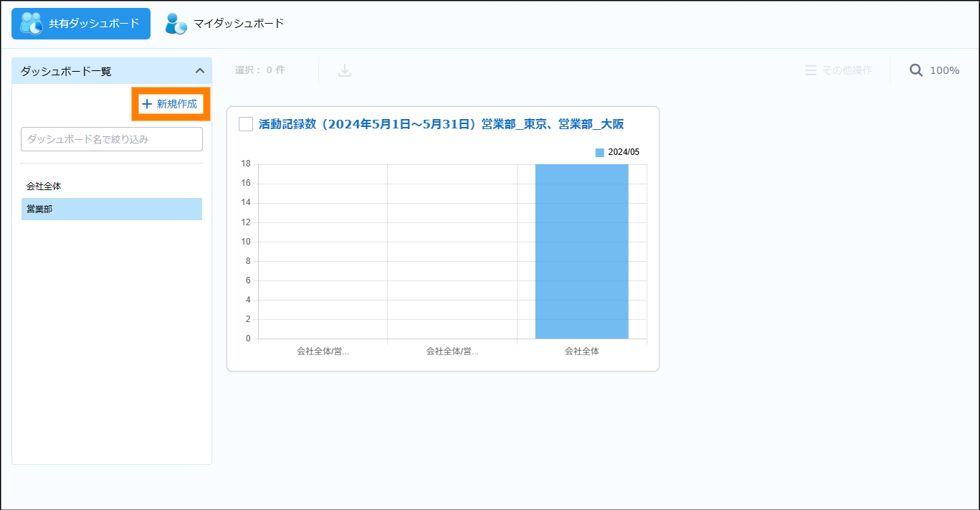Click the download arrow icon
Image resolution: width=980 pixels, height=510 pixels.
tap(345, 70)
